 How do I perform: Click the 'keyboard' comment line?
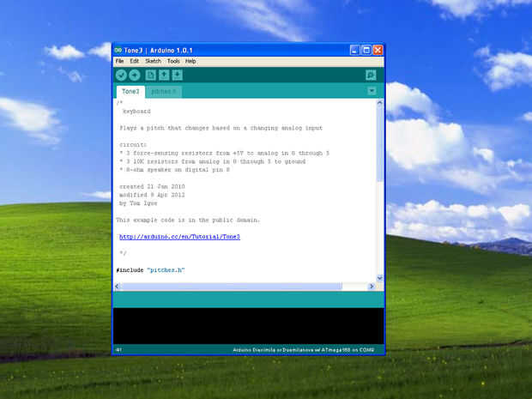[x=136, y=112]
